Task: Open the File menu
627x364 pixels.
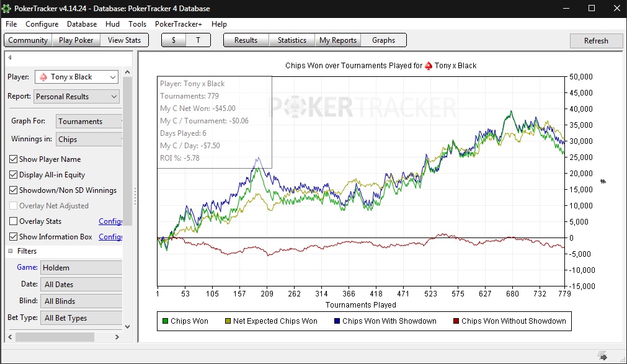Action: pyautogui.click(x=11, y=24)
